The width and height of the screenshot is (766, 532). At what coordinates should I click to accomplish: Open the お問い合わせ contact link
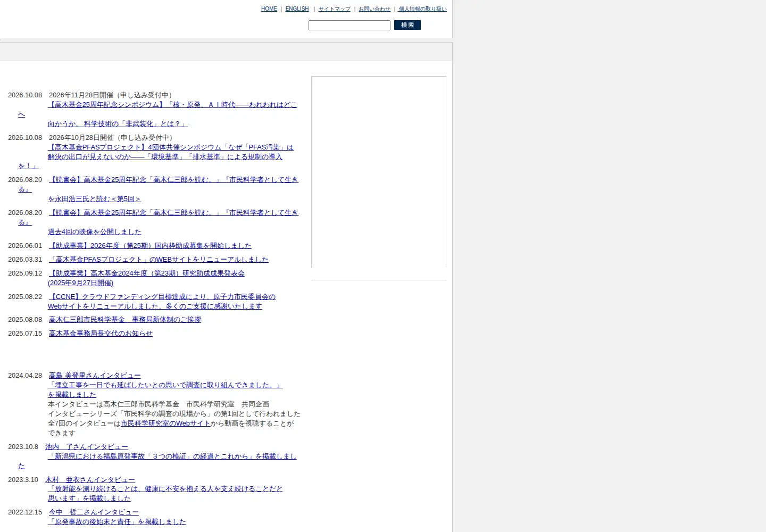[x=374, y=9]
